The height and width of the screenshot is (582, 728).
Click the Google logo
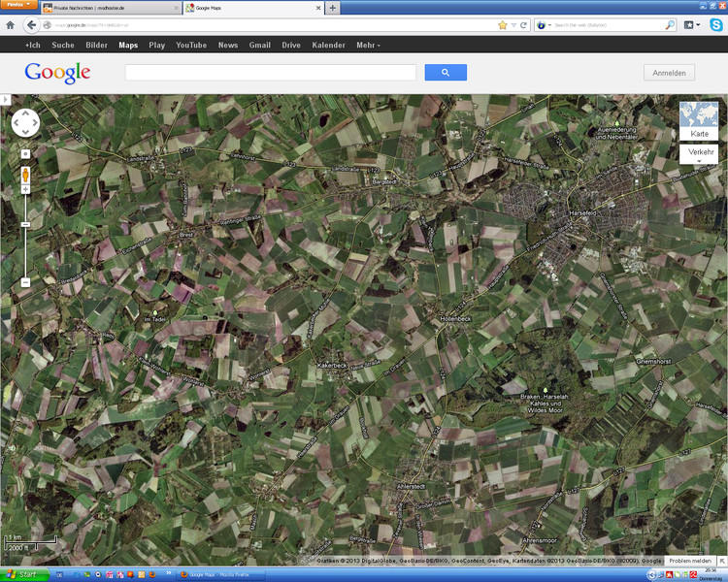click(x=57, y=73)
